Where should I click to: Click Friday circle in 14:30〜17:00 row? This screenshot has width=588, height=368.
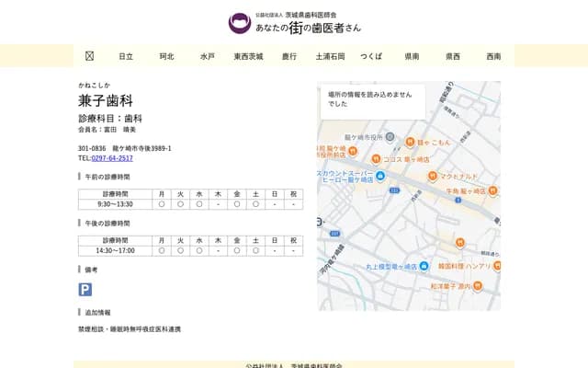[x=237, y=251]
